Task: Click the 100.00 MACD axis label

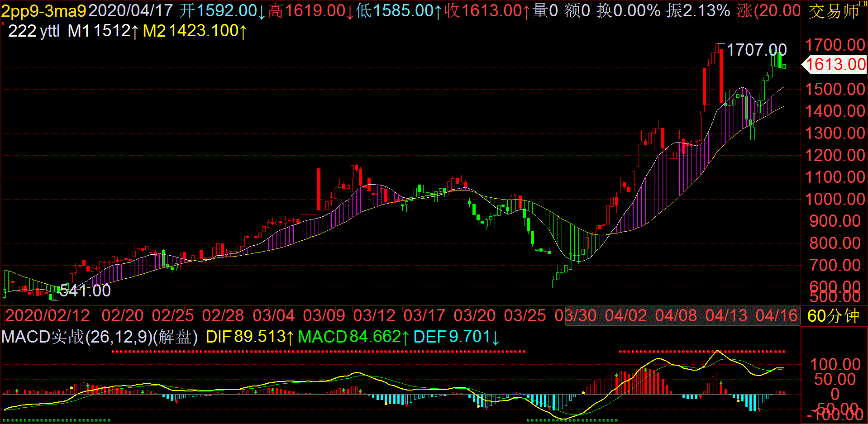Action: (835, 364)
